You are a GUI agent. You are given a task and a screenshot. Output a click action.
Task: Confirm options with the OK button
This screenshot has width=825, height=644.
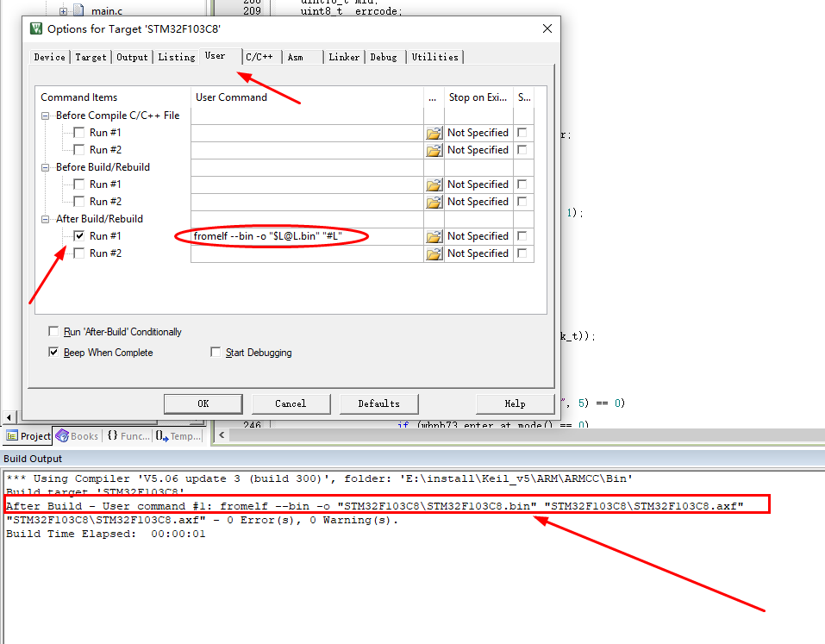point(203,403)
